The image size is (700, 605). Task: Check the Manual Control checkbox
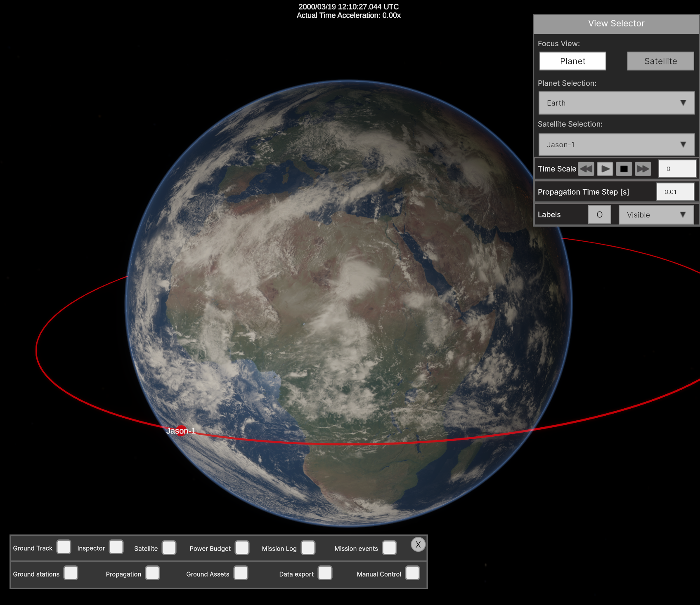[x=412, y=573]
